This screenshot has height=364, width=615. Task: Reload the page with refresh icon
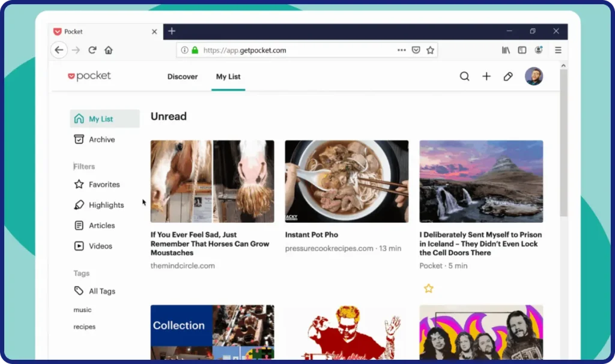(x=92, y=50)
